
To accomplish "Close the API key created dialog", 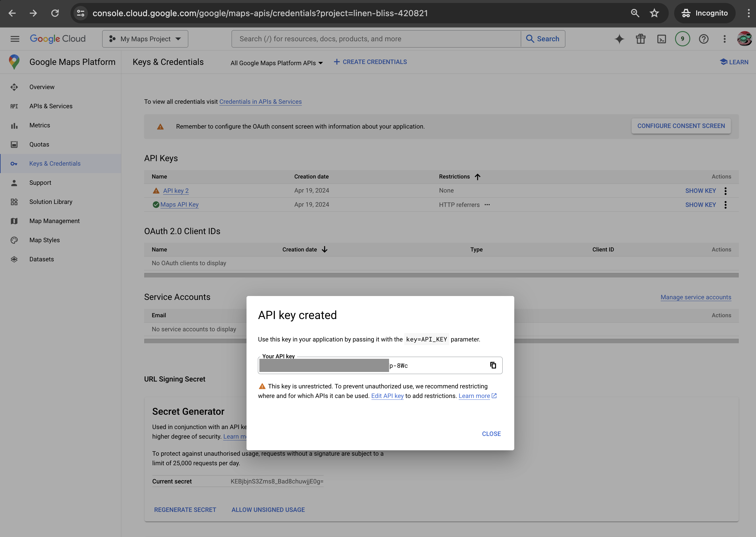I will pos(491,434).
